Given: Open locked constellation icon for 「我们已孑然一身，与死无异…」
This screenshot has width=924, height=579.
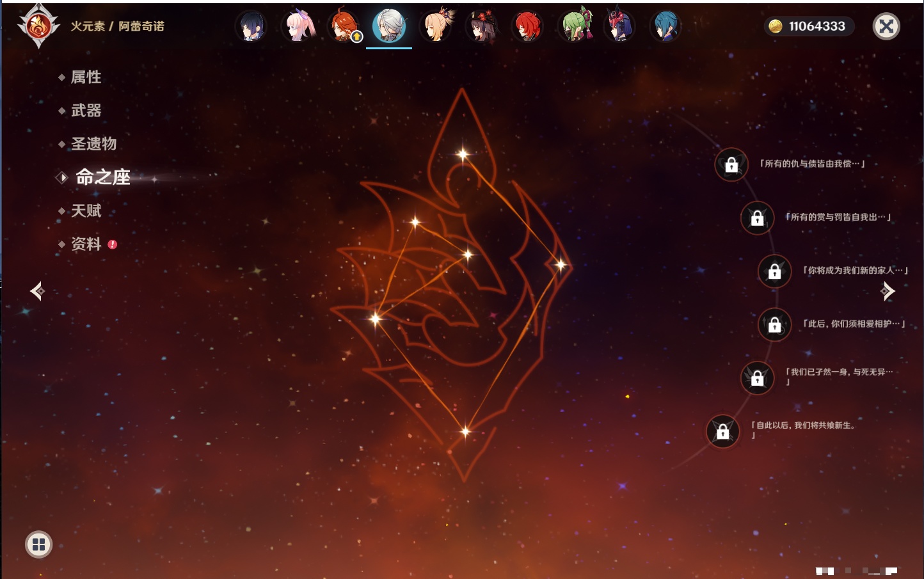Looking at the screenshot, I should (757, 377).
